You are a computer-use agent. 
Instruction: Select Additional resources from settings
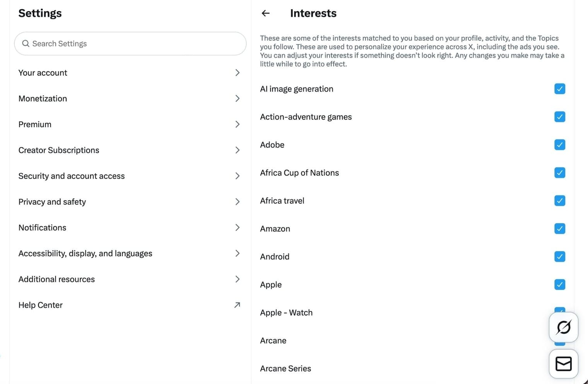pyautogui.click(x=56, y=279)
